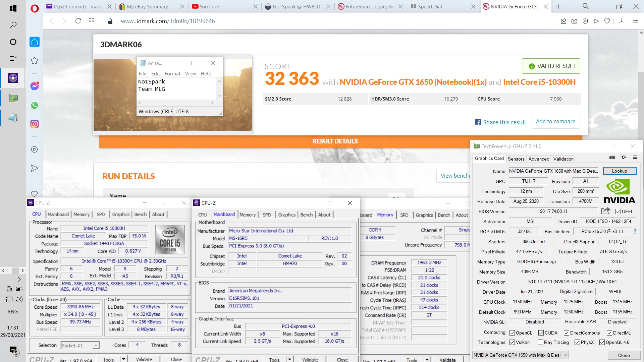Click the Opera sidebar home icon

[x=35, y=42]
